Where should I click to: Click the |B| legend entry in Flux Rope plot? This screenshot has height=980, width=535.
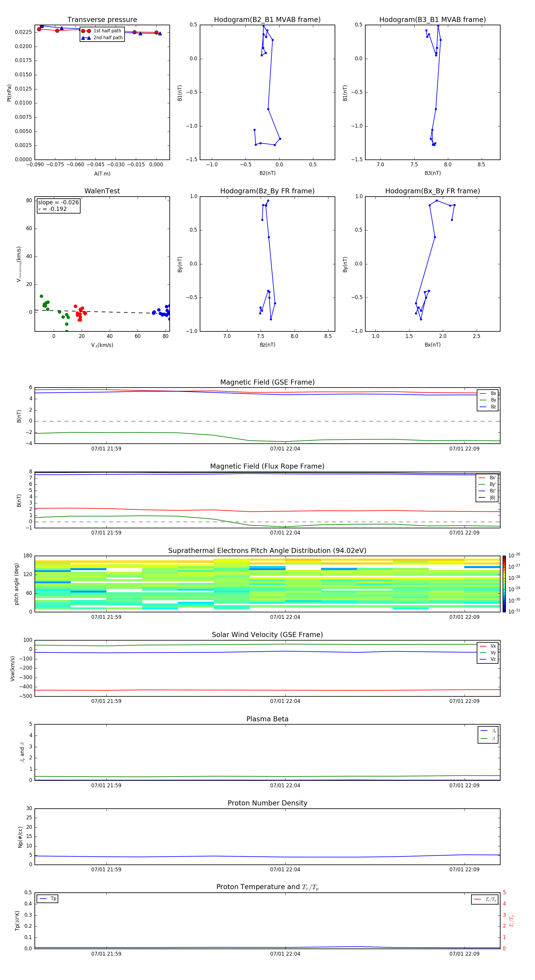click(x=487, y=498)
